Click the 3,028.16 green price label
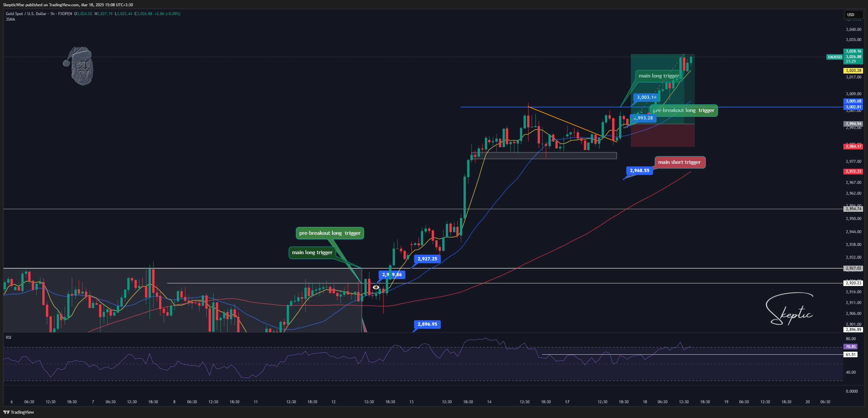The image size is (868, 418). (853, 51)
